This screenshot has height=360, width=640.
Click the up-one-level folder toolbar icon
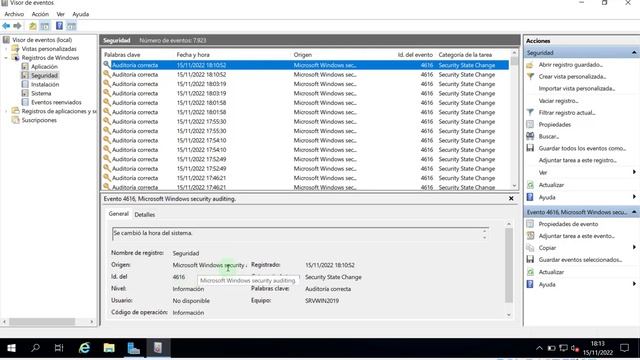pyautogui.click(x=33, y=26)
